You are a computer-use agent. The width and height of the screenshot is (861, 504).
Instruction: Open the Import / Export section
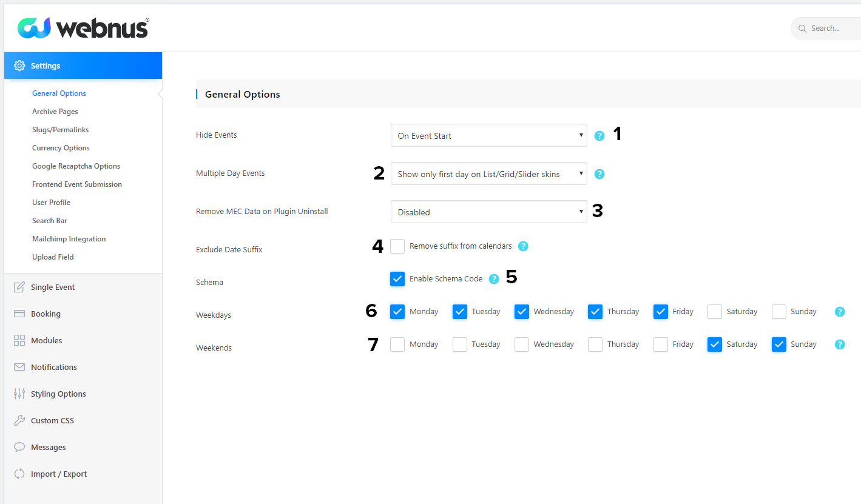(83, 474)
